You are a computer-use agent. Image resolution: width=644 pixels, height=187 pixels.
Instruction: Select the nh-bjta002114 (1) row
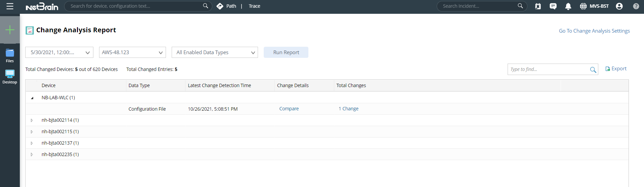point(327,120)
